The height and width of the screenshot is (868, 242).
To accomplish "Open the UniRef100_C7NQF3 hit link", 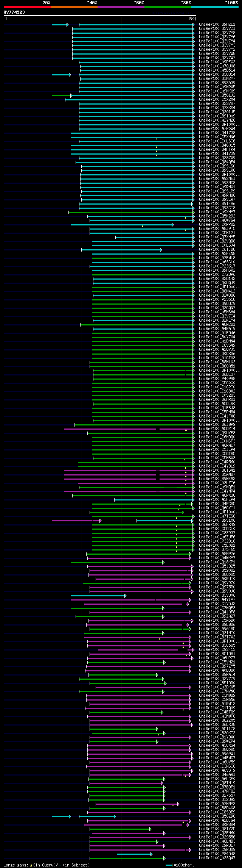I will pyautogui.click(x=217, y=608).
